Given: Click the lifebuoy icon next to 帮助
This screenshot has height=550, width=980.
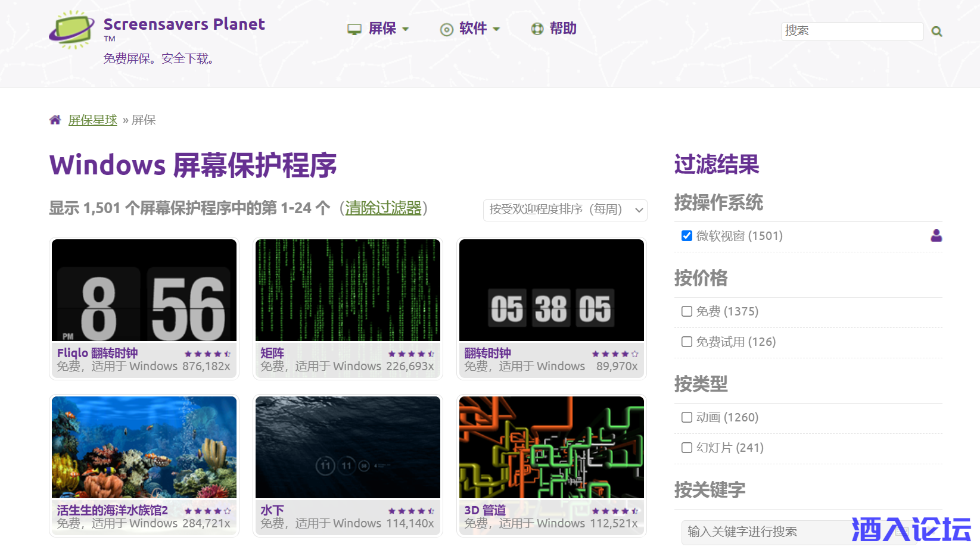Looking at the screenshot, I should point(537,29).
